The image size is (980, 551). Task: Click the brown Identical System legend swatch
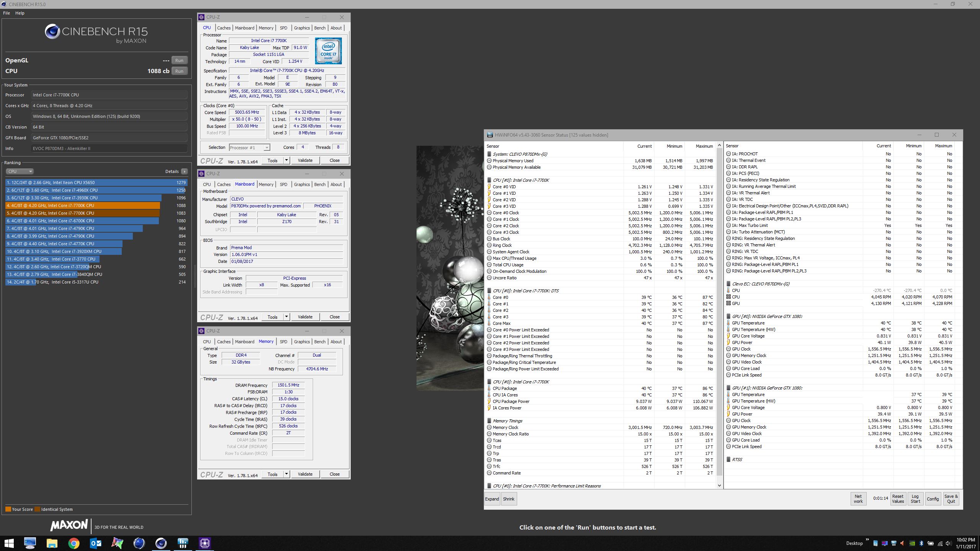[x=37, y=509]
